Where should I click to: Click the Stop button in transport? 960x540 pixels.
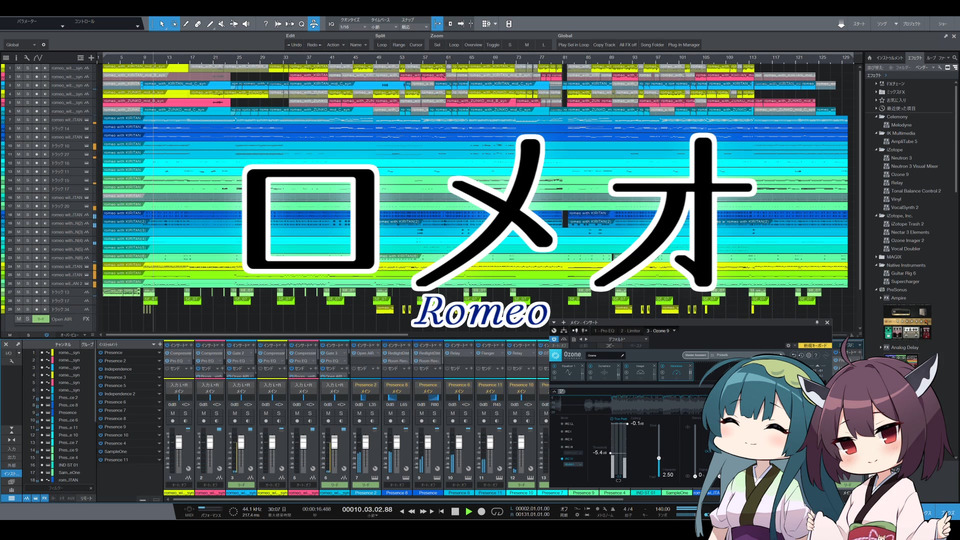pyautogui.click(x=455, y=511)
